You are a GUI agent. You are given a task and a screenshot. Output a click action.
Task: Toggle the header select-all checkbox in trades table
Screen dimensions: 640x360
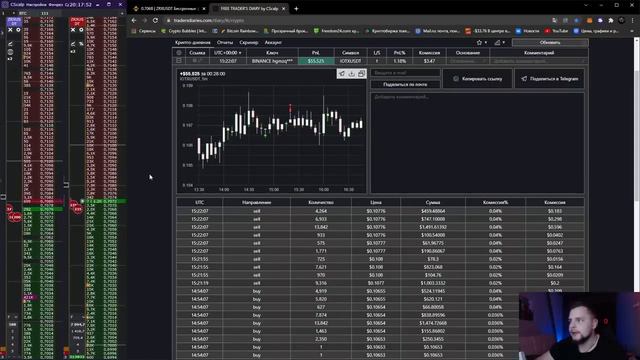179,53
